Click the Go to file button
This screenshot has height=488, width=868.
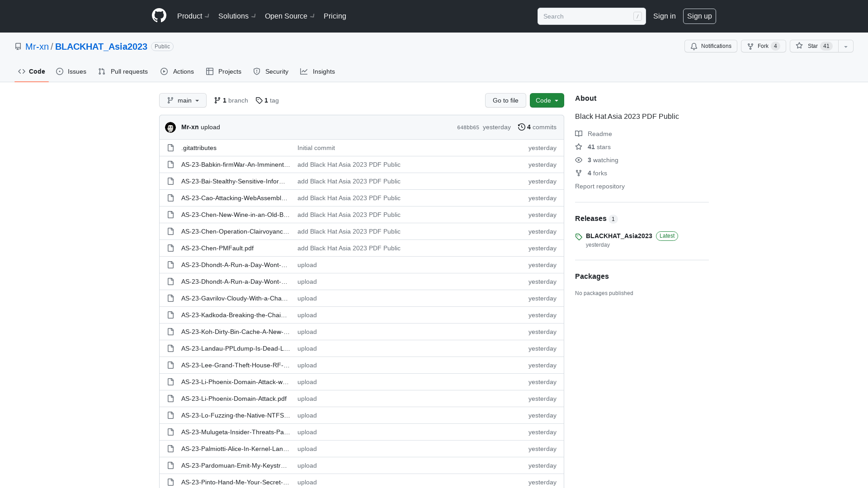coord(505,100)
